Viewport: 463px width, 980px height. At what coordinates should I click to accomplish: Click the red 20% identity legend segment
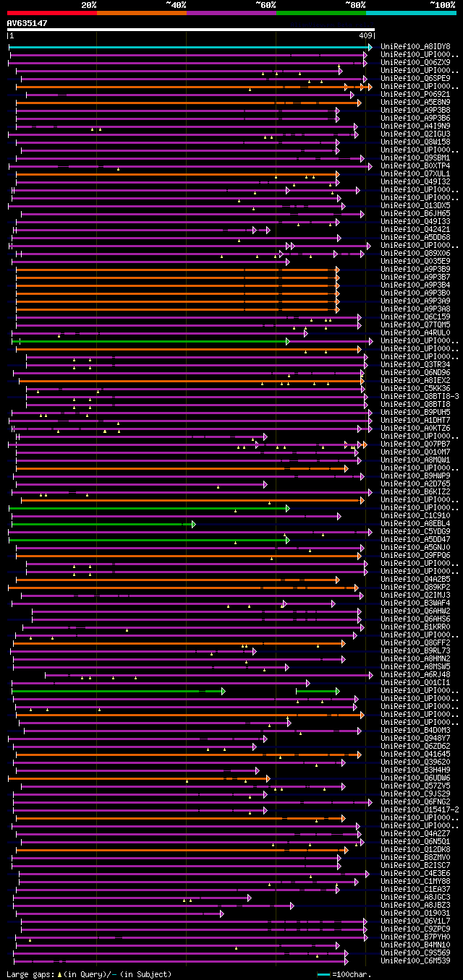click(52, 13)
